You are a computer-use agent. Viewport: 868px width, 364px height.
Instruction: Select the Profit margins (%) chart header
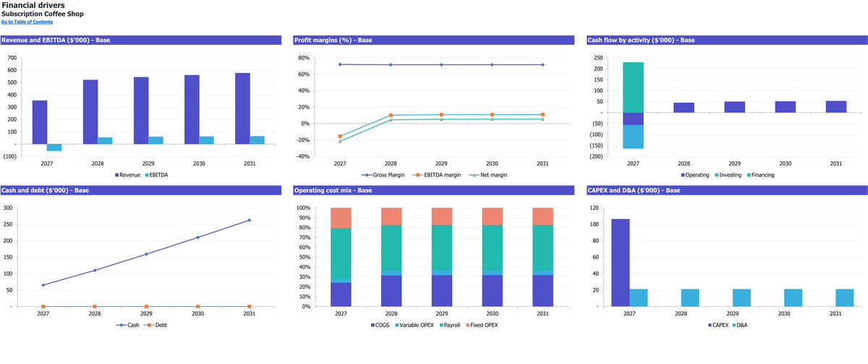coord(435,40)
